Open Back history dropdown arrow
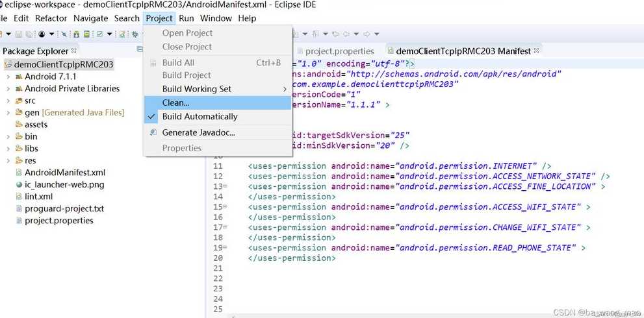This screenshot has height=318, width=644. (356, 34)
